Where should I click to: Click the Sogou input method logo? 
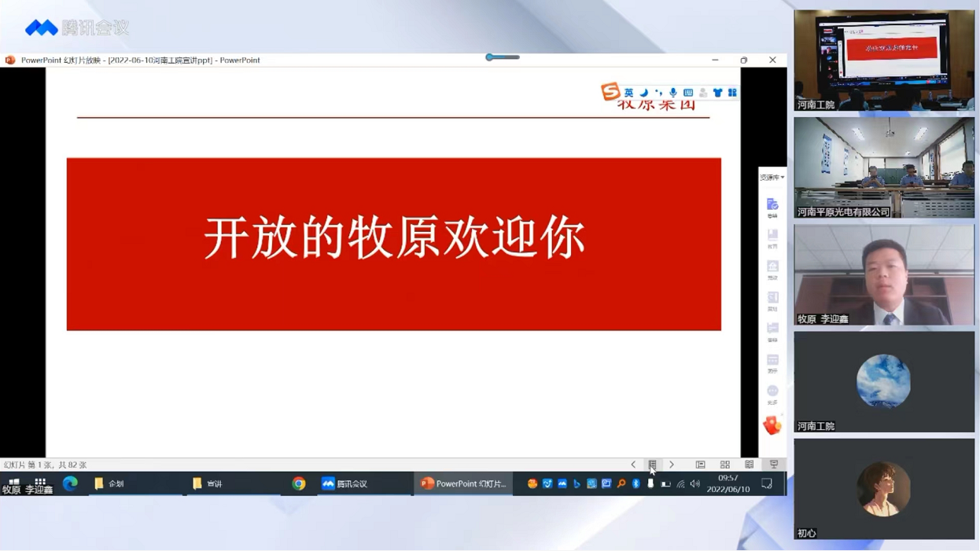coord(610,92)
